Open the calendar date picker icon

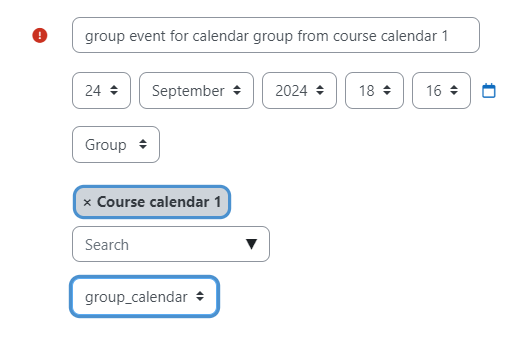[489, 91]
